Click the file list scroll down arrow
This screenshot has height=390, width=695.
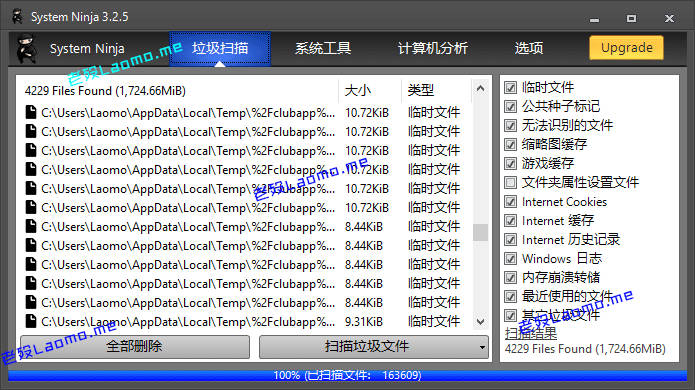(x=480, y=322)
